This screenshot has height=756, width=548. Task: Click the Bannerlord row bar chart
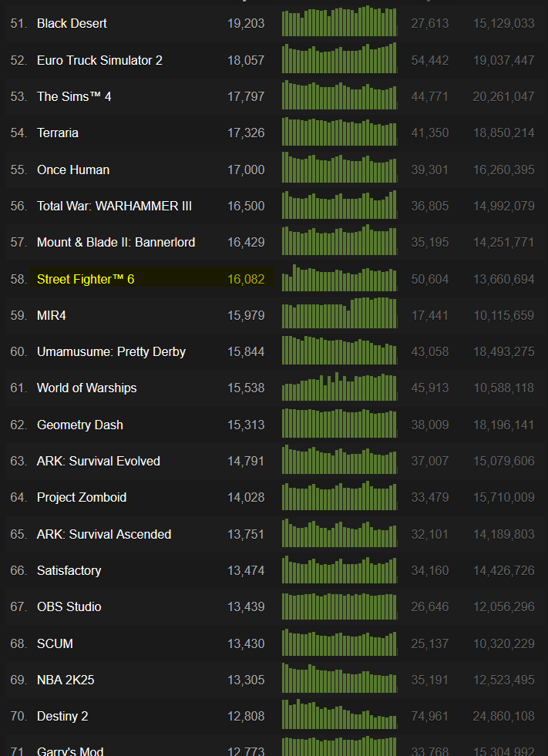pyautogui.click(x=340, y=240)
